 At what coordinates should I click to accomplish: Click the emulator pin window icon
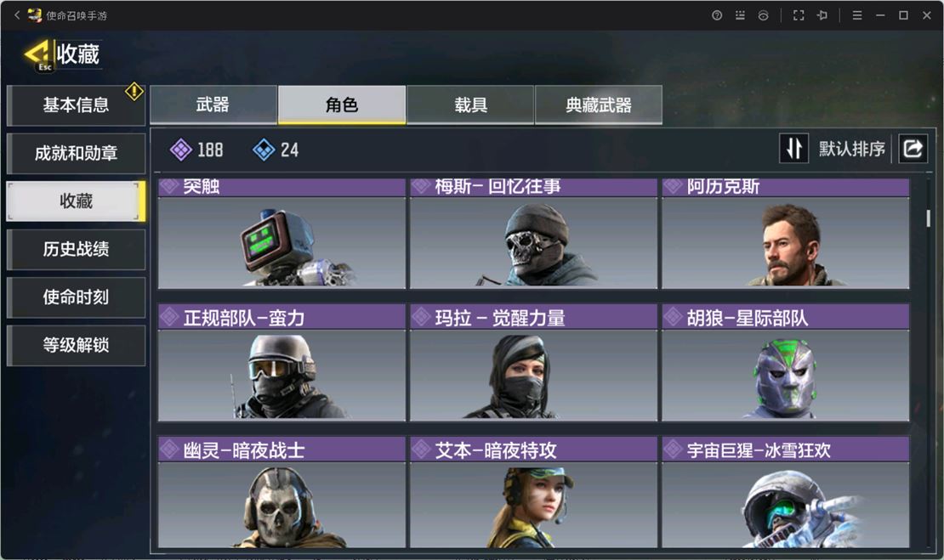click(822, 15)
